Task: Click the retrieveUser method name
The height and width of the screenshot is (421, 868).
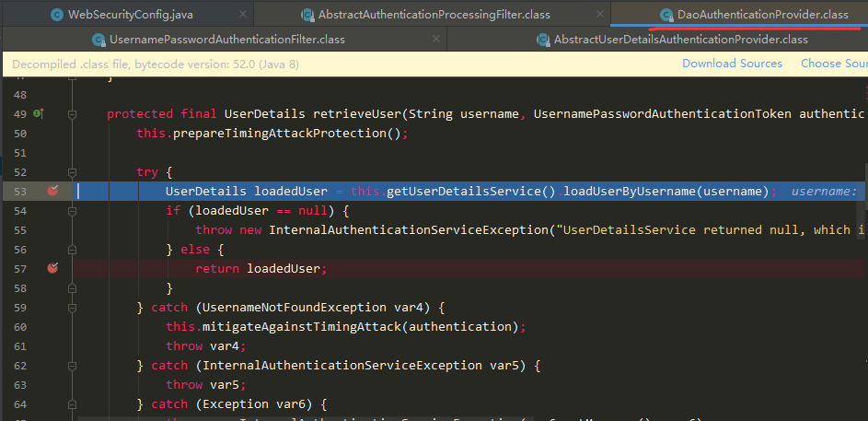Action: point(356,114)
